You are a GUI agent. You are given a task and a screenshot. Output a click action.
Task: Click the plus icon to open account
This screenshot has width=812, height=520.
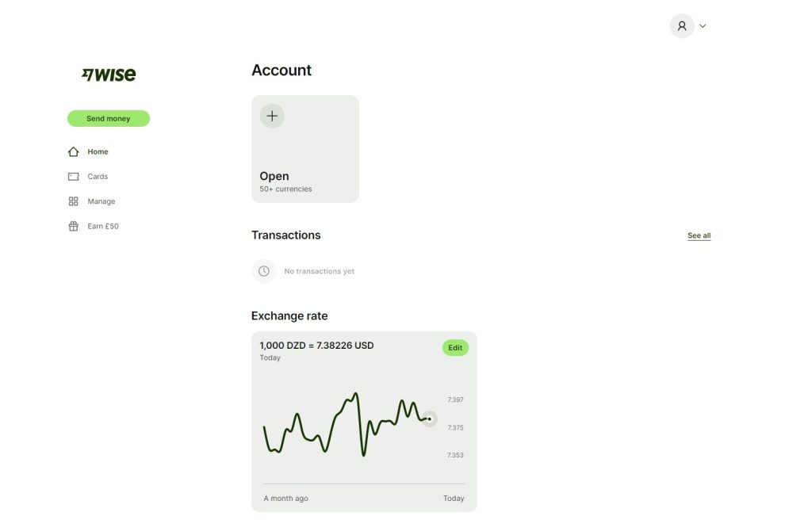[272, 116]
